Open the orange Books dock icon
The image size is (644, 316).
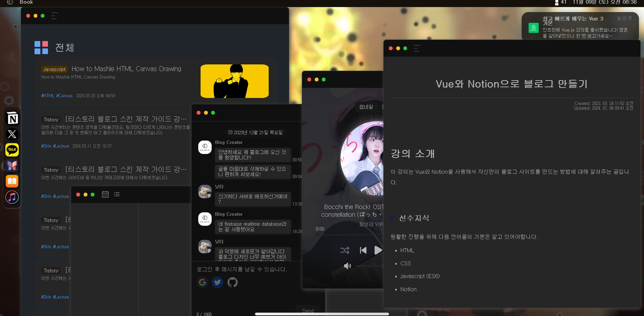12,181
